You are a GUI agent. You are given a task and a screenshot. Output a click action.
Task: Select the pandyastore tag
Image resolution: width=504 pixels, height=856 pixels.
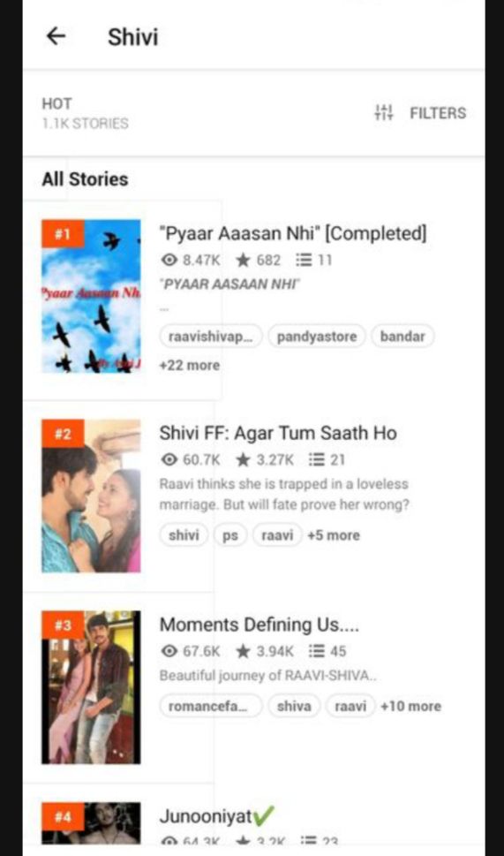pyautogui.click(x=316, y=337)
